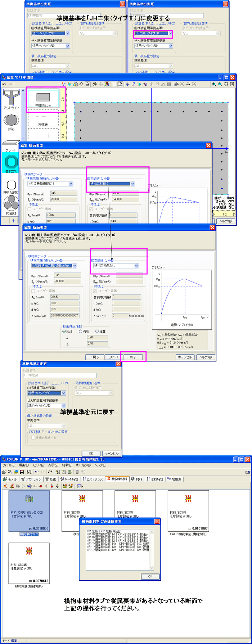Click the β field showing 0.40
The height and width of the screenshot is (644, 252).
pos(97,343)
